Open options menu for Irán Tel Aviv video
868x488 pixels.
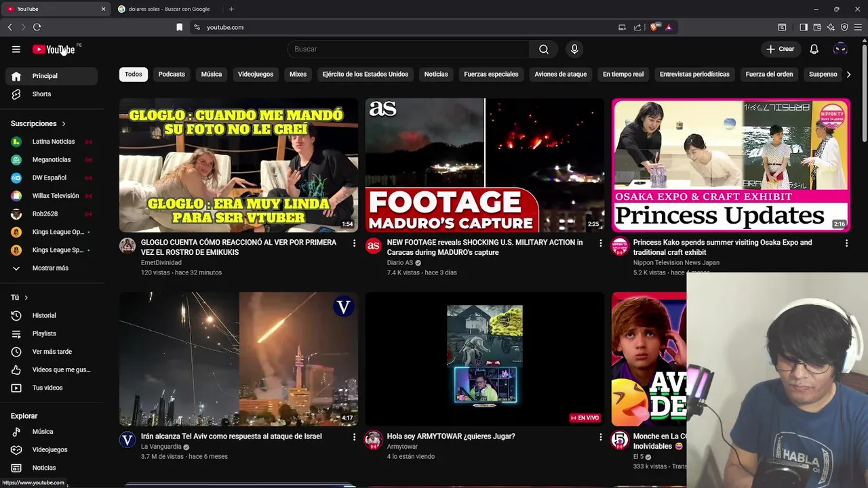(354, 437)
